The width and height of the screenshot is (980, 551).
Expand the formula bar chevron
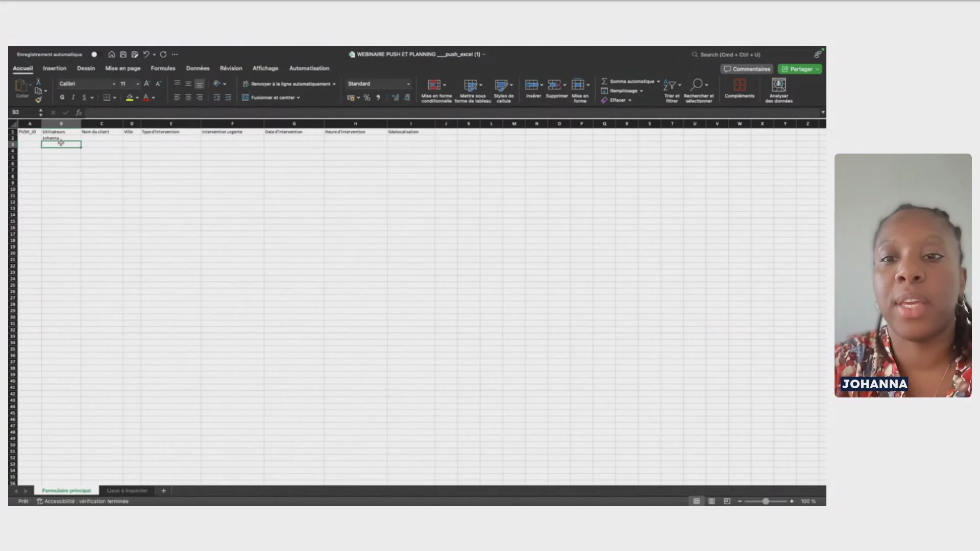point(822,112)
